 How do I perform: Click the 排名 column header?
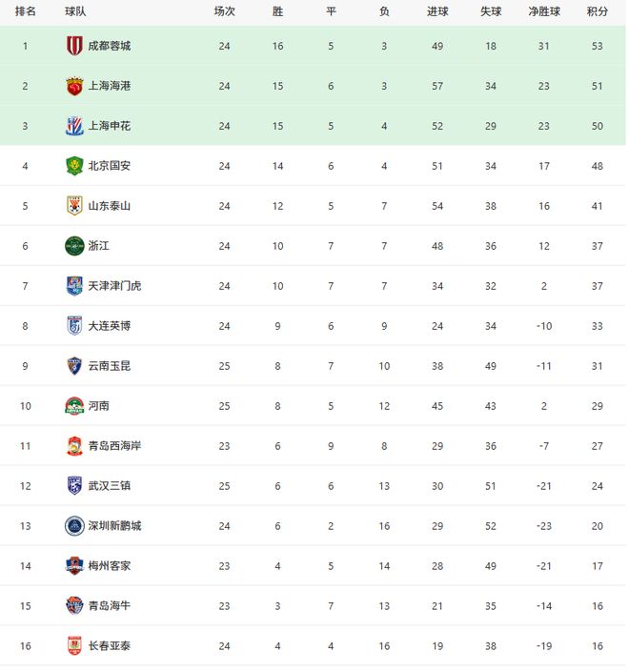[x=26, y=11]
